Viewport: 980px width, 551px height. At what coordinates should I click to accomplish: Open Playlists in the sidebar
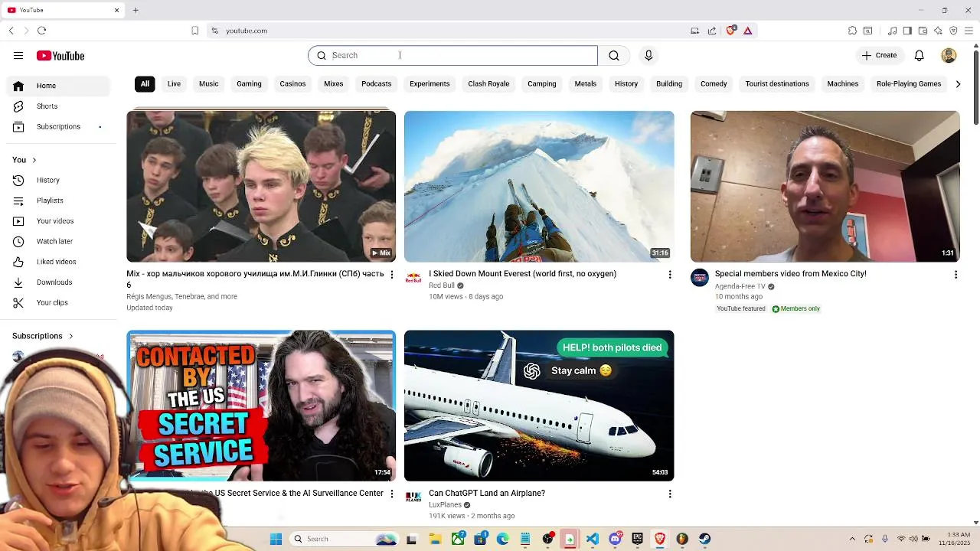tap(60, 201)
